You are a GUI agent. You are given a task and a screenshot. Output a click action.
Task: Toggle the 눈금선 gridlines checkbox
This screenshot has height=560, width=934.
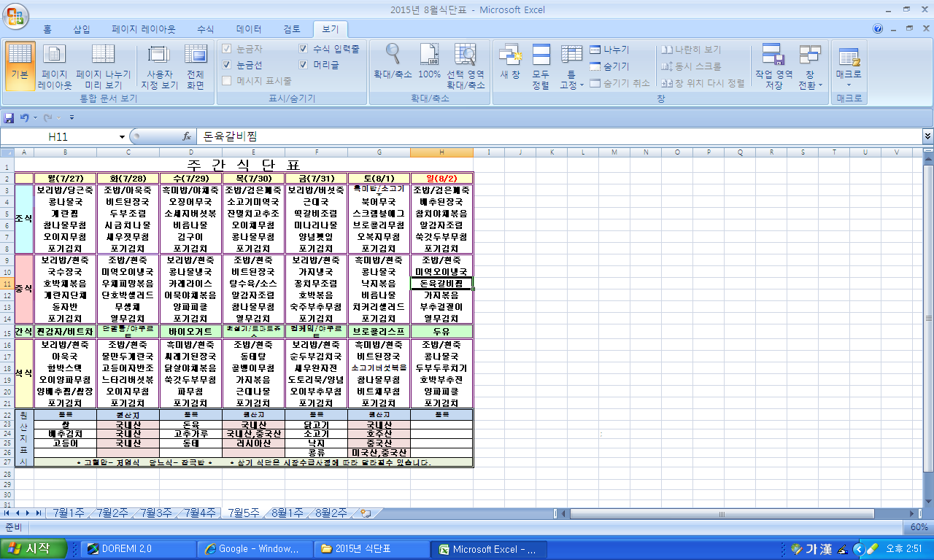click(227, 65)
